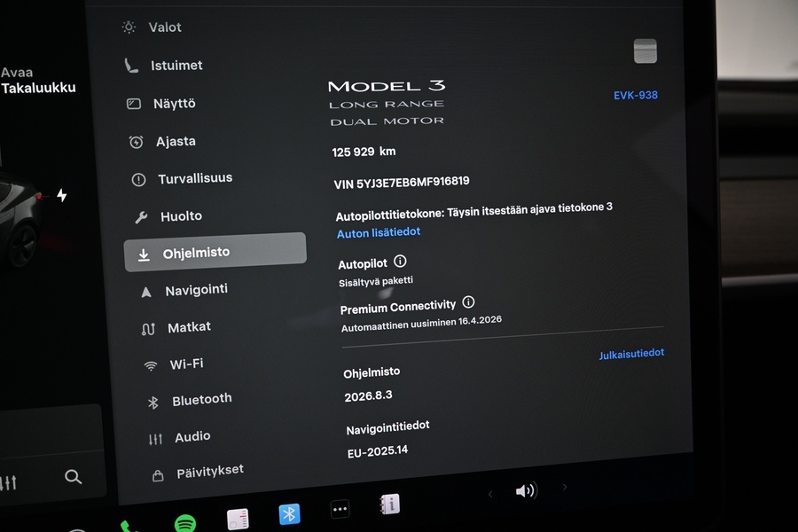Expand the app launcher ellipsis button
The width and height of the screenshot is (798, 532).
pyautogui.click(x=340, y=508)
